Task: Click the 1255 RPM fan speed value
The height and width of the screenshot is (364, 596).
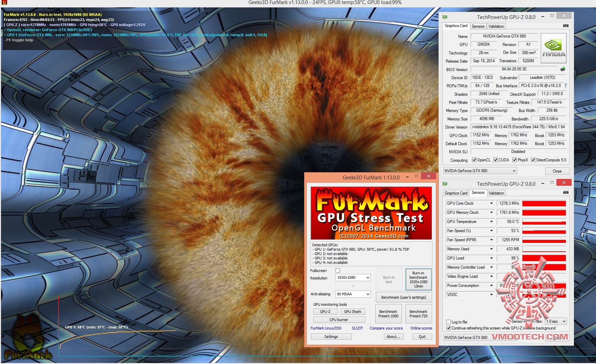Action: tap(509, 240)
